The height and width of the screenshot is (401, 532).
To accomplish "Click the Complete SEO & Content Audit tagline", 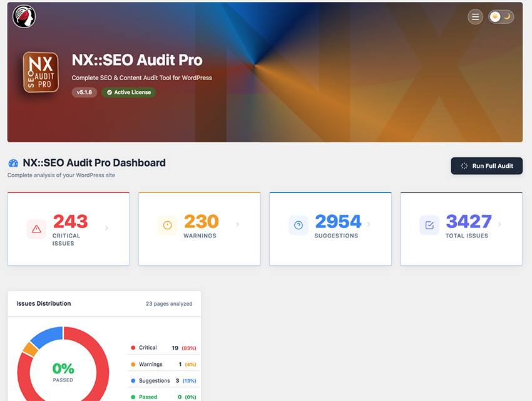I will pyautogui.click(x=142, y=78).
